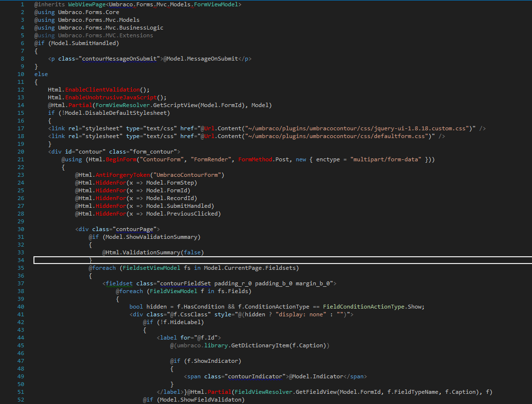This screenshot has height=404, width=532.
Task: Click line number 1 in the gutter
Action: pyautogui.click(x=22, y=4)
